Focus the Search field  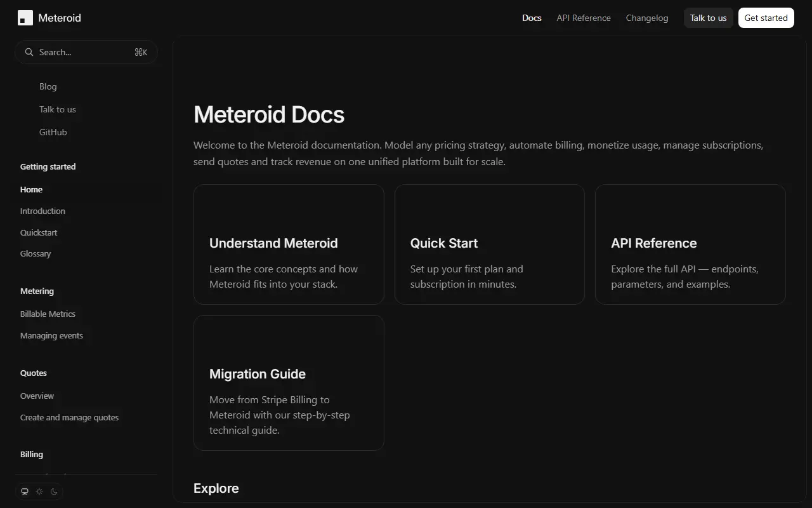pyautogui.click(x=86, y=52)
